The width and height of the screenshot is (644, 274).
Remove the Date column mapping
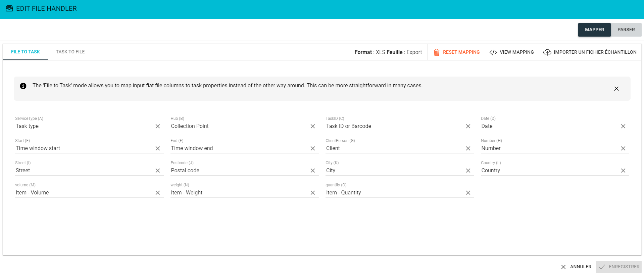coord(623,126)
